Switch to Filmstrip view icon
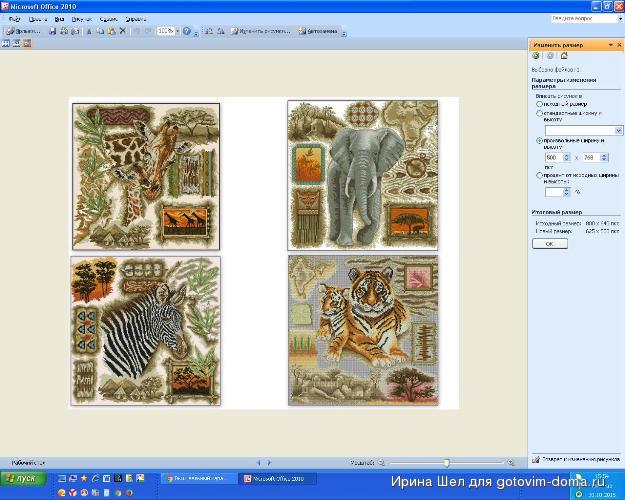This screenshot has width=625, height=500. coord(16,43)
